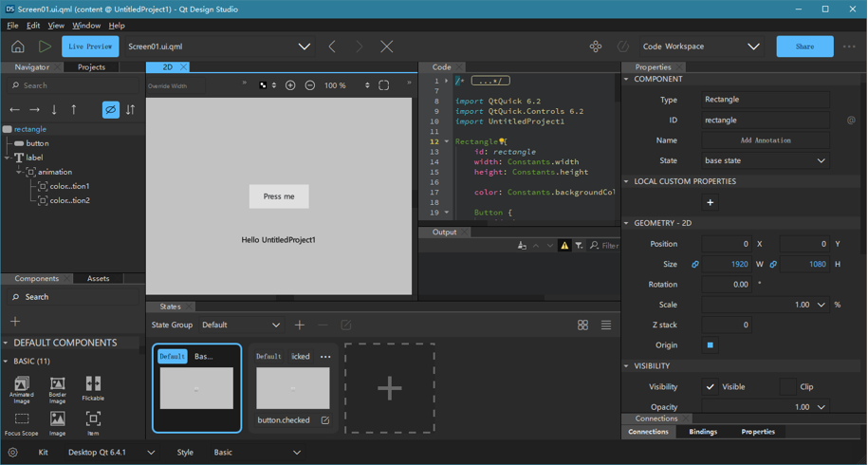Screen dimensions: 868x465
Task: Go back to previous document arrow
Action: tap(332, 46)
